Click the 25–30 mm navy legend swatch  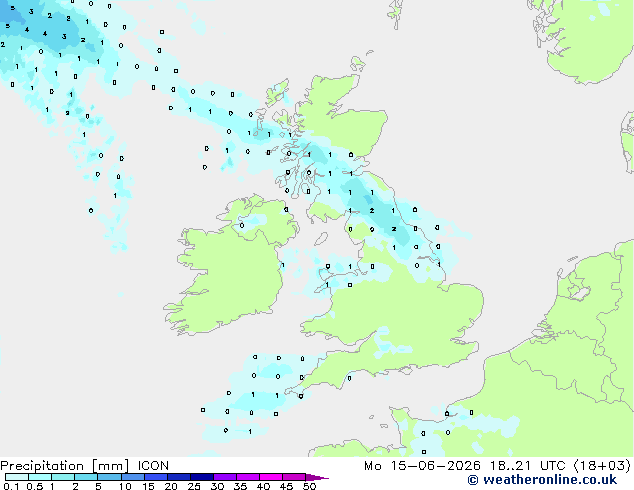coord(202,477)
